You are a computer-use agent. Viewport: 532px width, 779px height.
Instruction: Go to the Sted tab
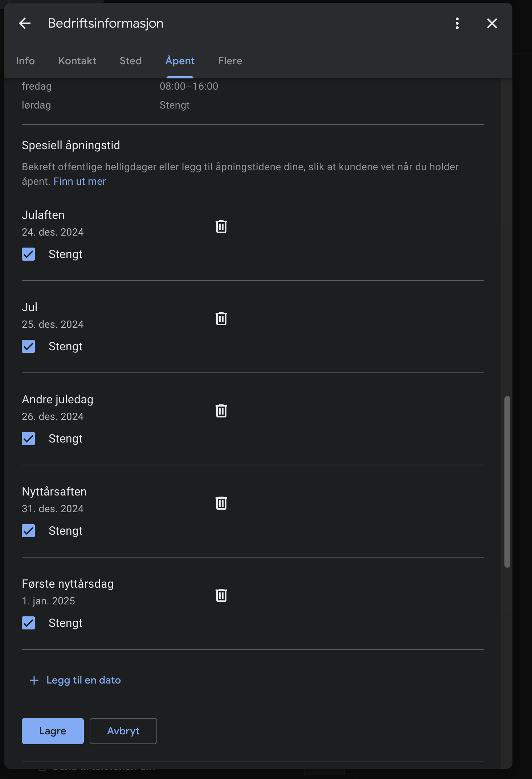point(131,61)
